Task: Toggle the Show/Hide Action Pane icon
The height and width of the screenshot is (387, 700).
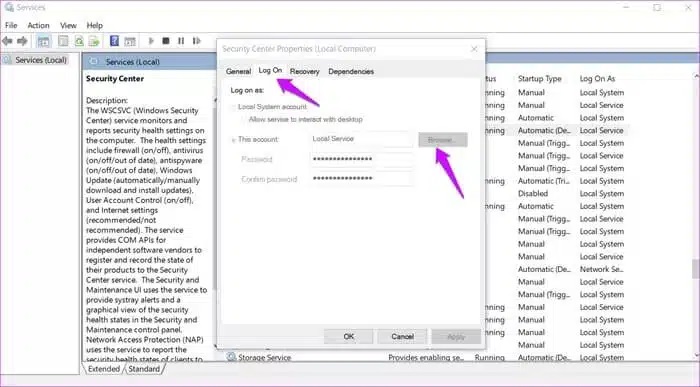Action: coord(130,42)
